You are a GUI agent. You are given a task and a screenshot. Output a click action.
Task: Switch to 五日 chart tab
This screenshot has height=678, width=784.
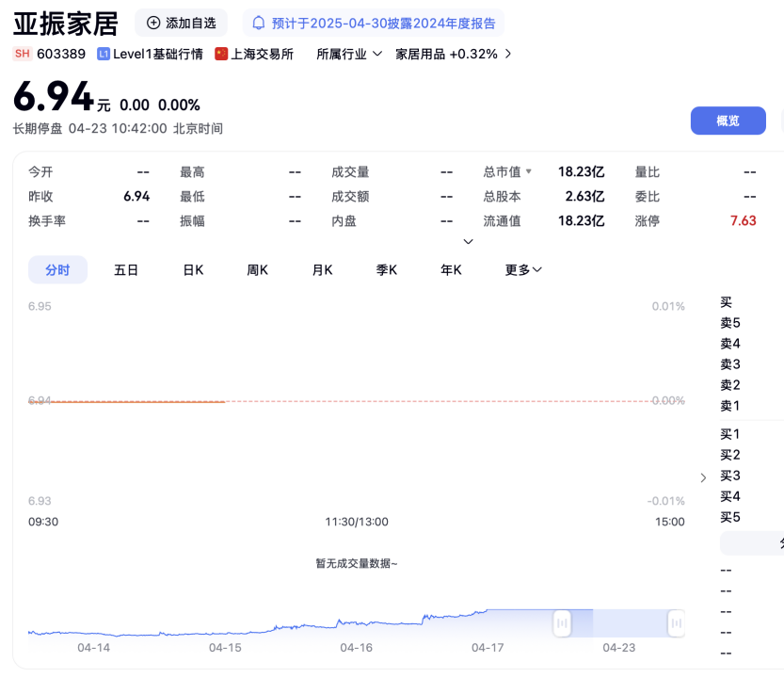point(126,270)
